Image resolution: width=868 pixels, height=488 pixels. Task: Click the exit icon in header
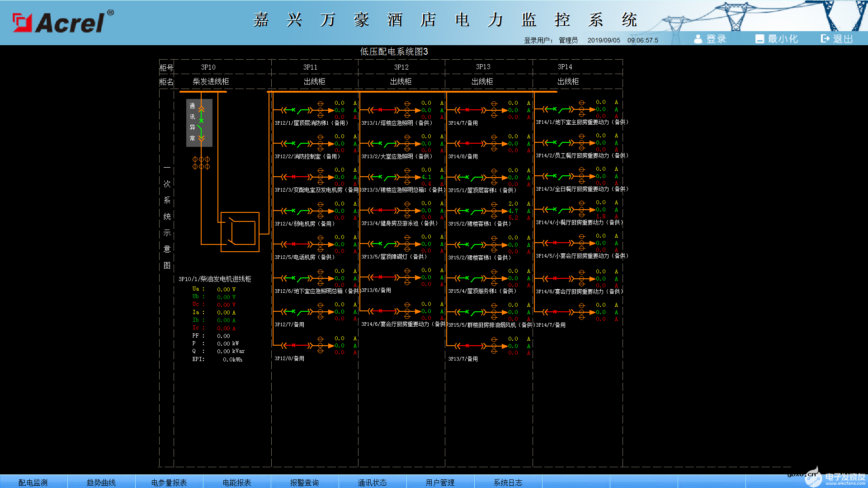tap(826, 39)
